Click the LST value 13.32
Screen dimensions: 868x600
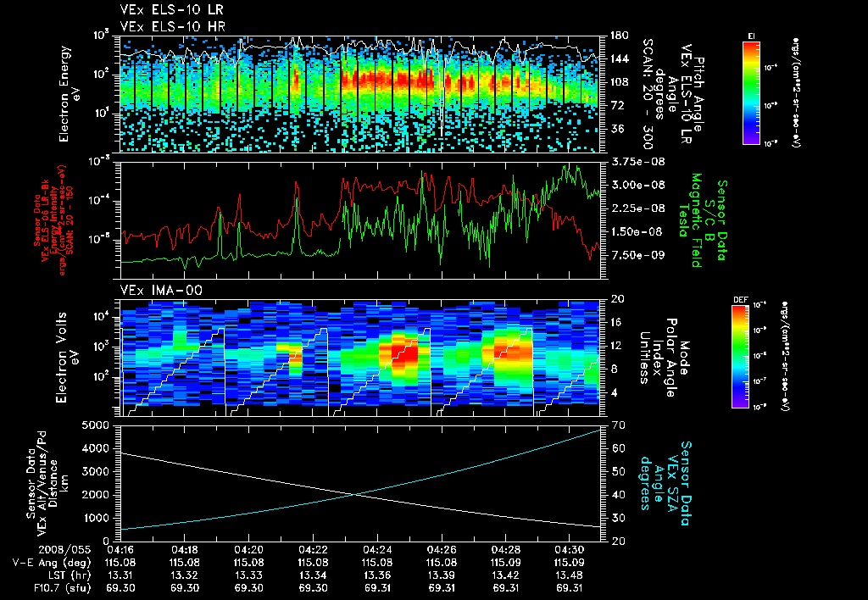(x=184, y=575)
